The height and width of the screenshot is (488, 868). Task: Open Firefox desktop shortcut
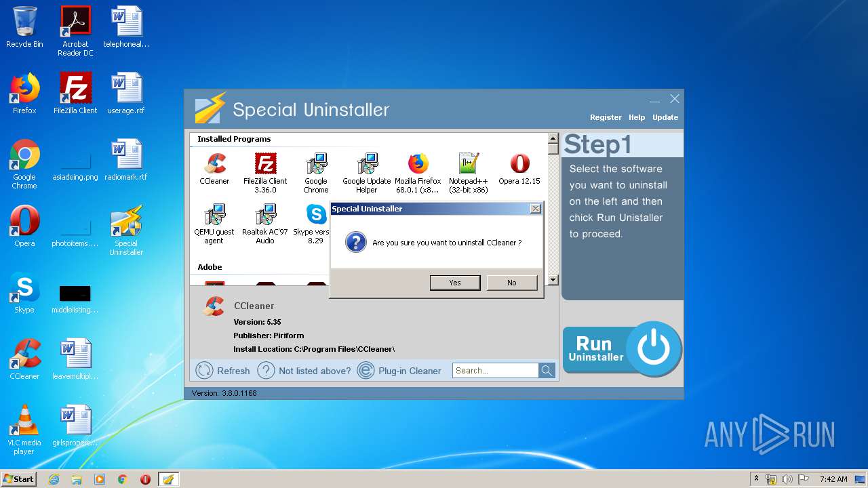[x=24, y=94]
